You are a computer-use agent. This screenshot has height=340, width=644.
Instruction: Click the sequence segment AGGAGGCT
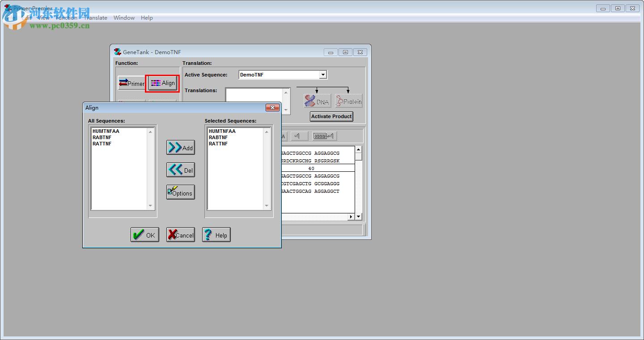coord(327,191)
